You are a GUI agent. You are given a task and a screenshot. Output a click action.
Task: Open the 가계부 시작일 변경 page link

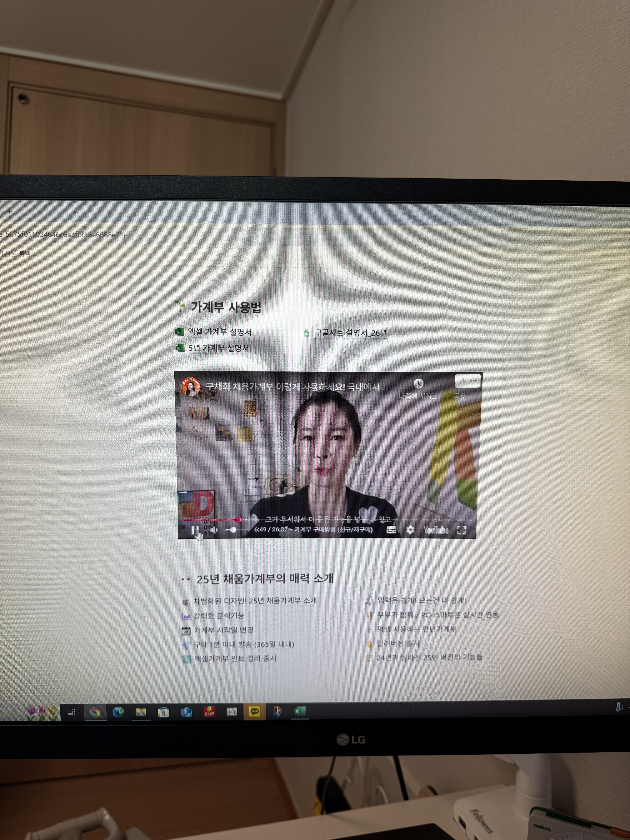click(224, 630)
